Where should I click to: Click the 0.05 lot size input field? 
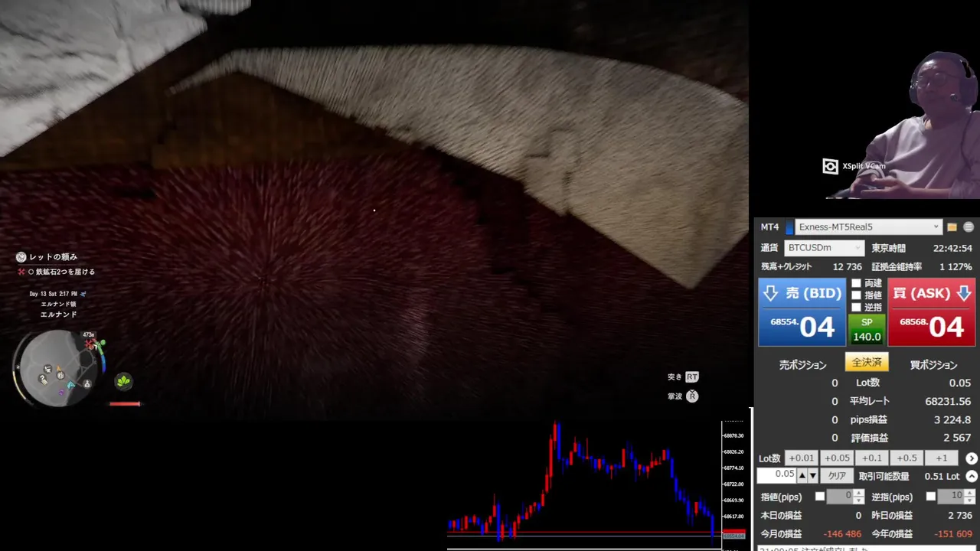click(x=777, y=476)
